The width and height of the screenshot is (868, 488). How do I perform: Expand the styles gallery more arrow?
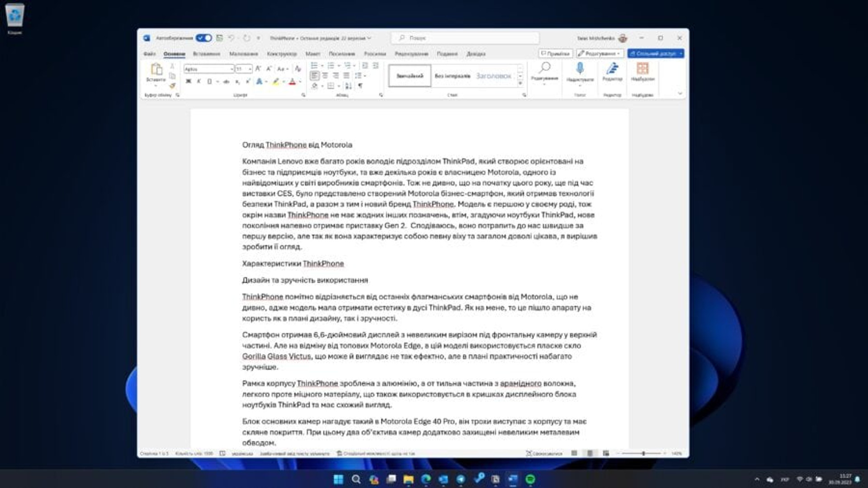[x=520, y=83]
